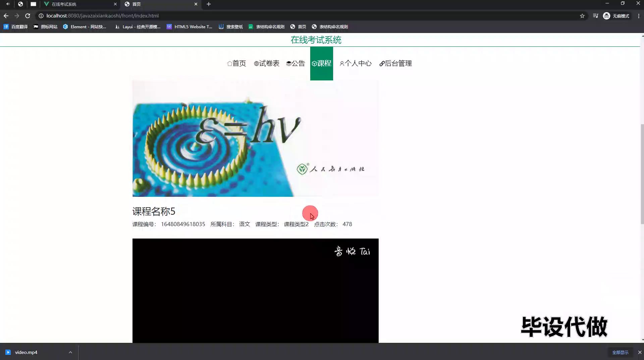Open a new browser tab
This screenshot has width=644, height=360.
tap(209, 4)
